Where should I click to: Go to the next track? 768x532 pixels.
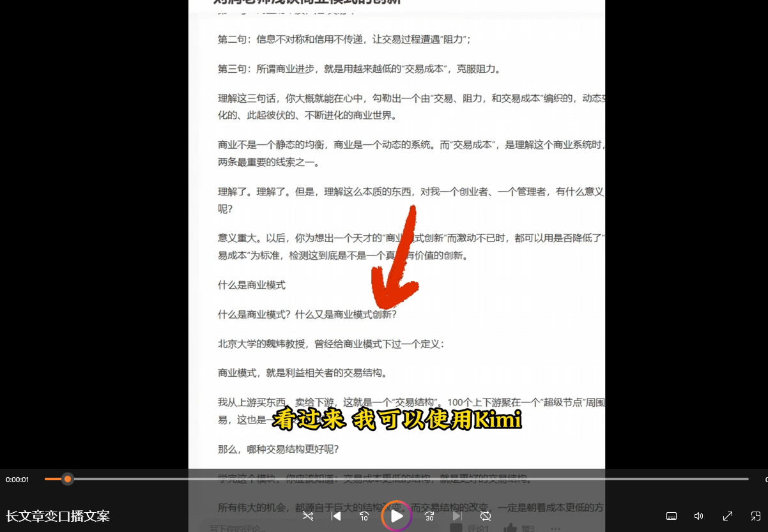pyautogui.click(x=457, y=516)
